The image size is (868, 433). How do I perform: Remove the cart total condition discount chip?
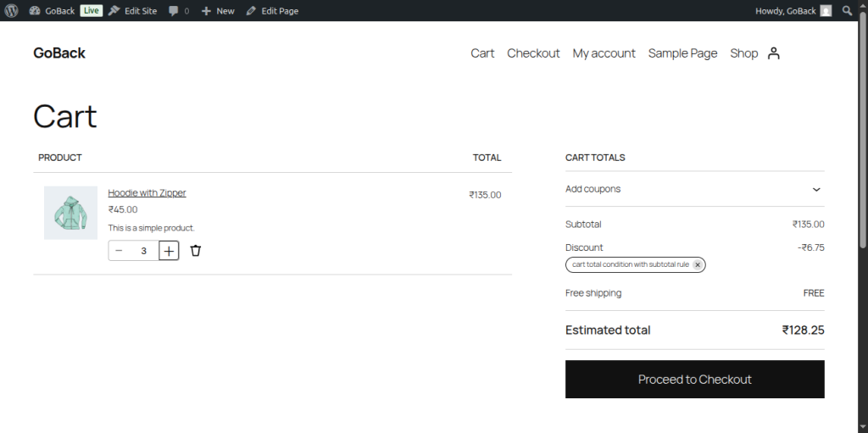pos(698,264)
